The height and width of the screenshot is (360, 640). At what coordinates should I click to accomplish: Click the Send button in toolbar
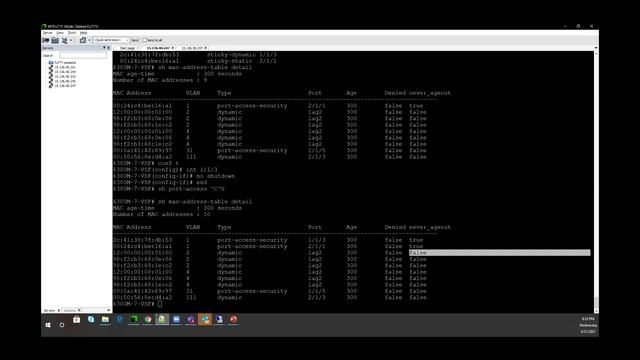135,40
